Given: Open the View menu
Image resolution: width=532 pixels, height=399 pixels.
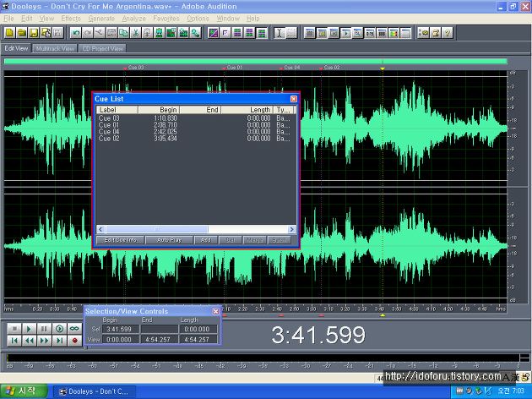Looking at the screenshot, I should coord(46,19).
